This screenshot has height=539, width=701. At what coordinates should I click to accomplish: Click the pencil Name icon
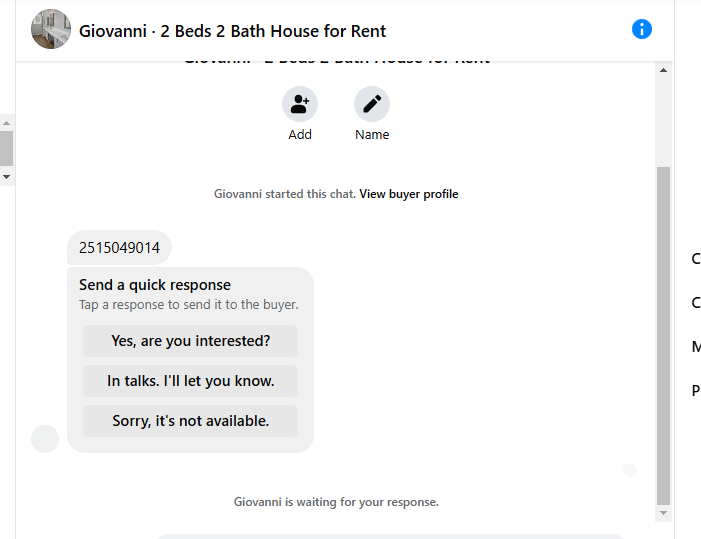tap(372, 104)
